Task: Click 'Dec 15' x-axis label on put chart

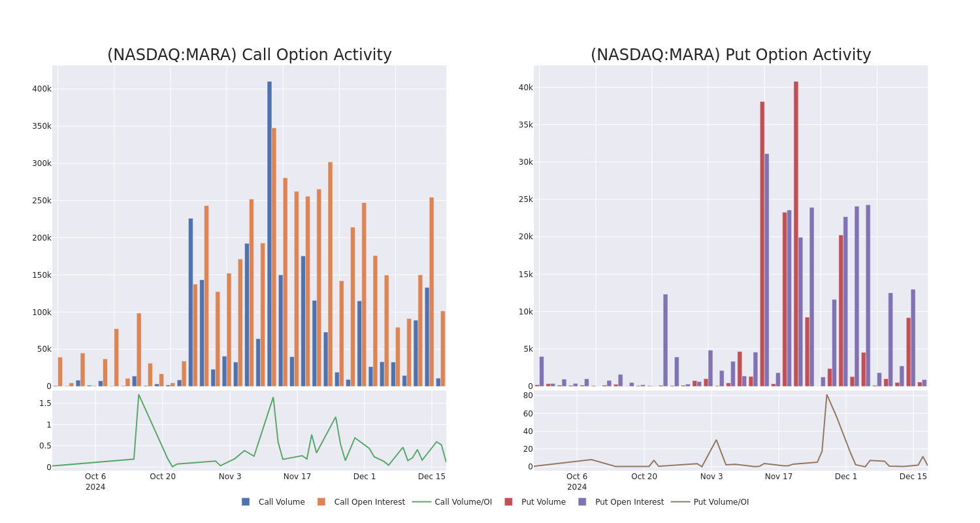Action: (x=913, y=477)
